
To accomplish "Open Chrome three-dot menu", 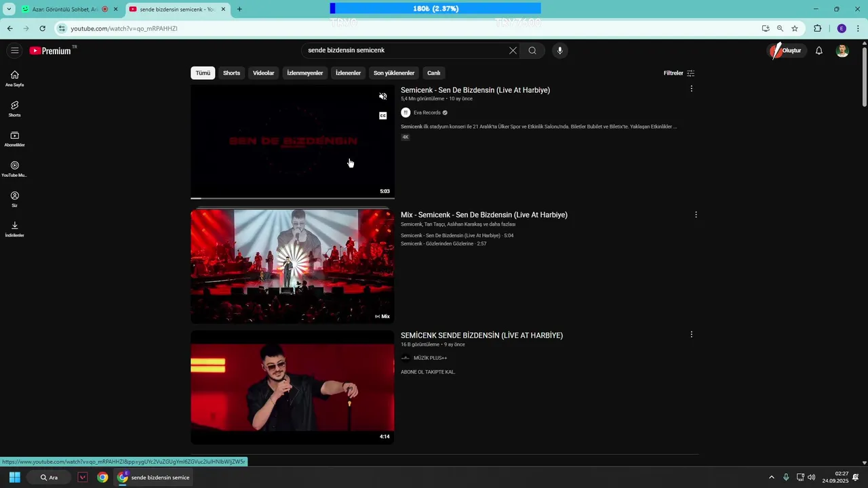I will (859, 28).
